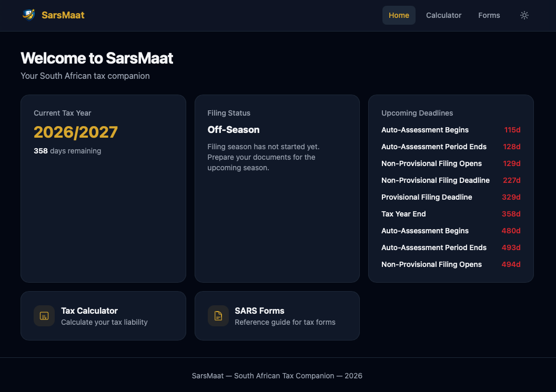Go to the Forms navigation tab
Viewport: 556px width, 392px height.
tap(489, 15)
